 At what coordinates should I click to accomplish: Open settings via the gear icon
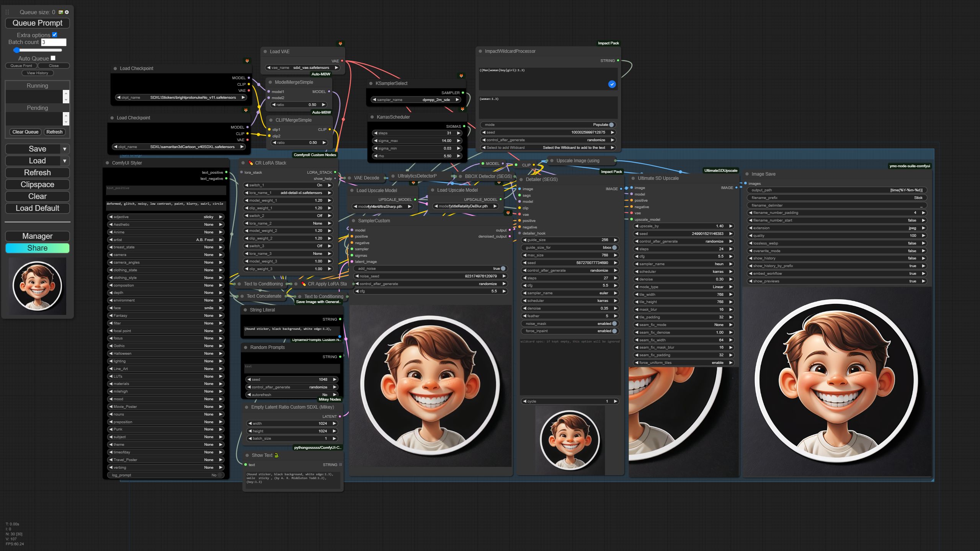(x=67, y=12)
